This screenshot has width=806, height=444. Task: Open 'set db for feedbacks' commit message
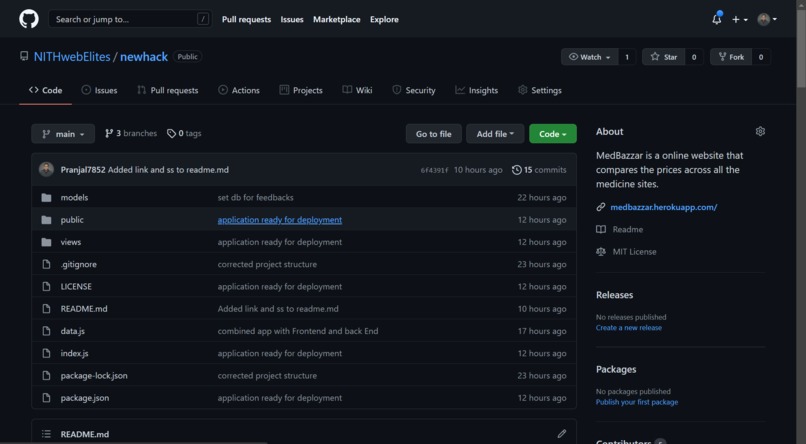(x=255, y=197)
